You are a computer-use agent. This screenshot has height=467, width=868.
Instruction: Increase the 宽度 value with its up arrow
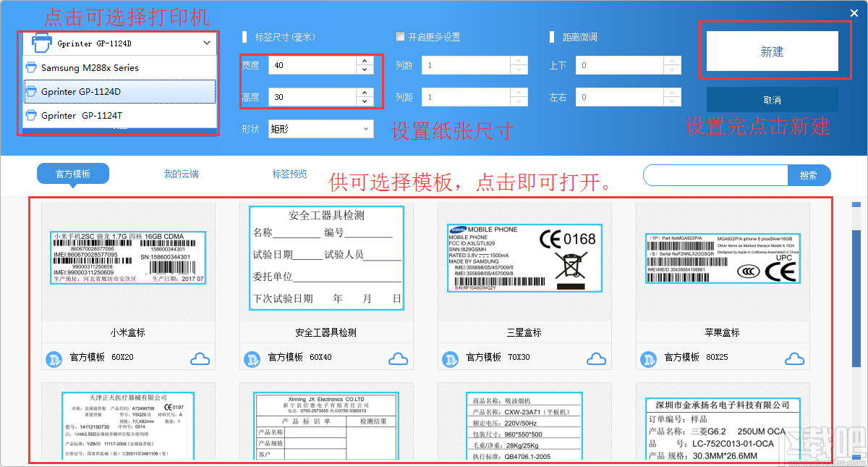click(x=365, y=60)
